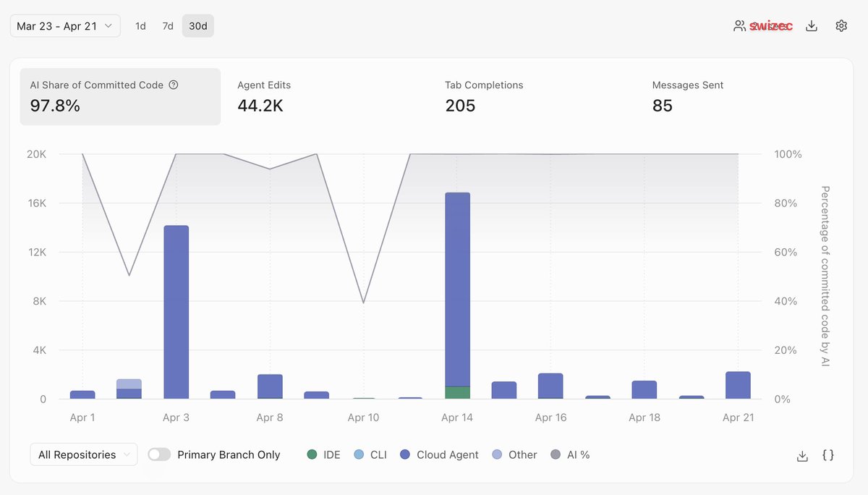Click the Apr 21 bar
The width and height of the screenshot is (868, 495).
click(x=738, y=385)
